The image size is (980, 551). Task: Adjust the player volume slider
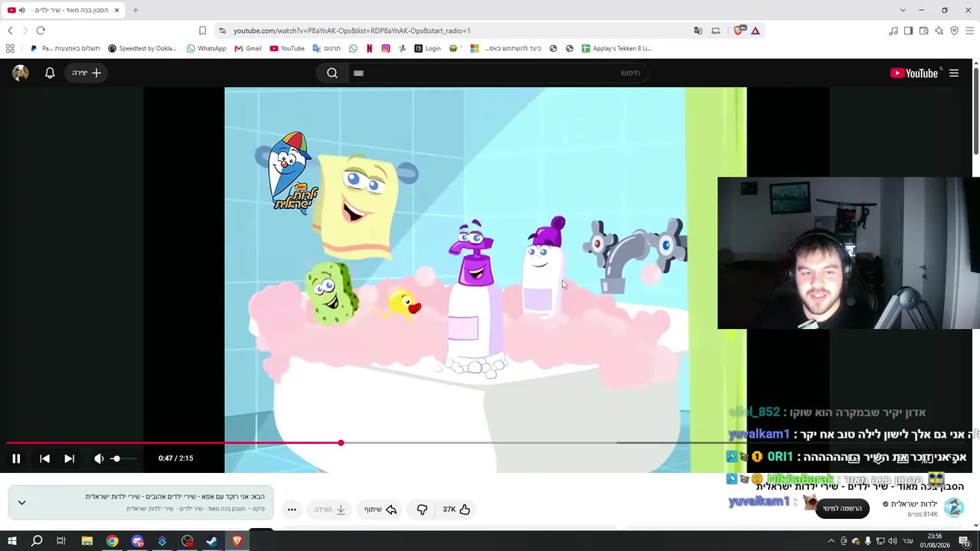tap(122, 458)
